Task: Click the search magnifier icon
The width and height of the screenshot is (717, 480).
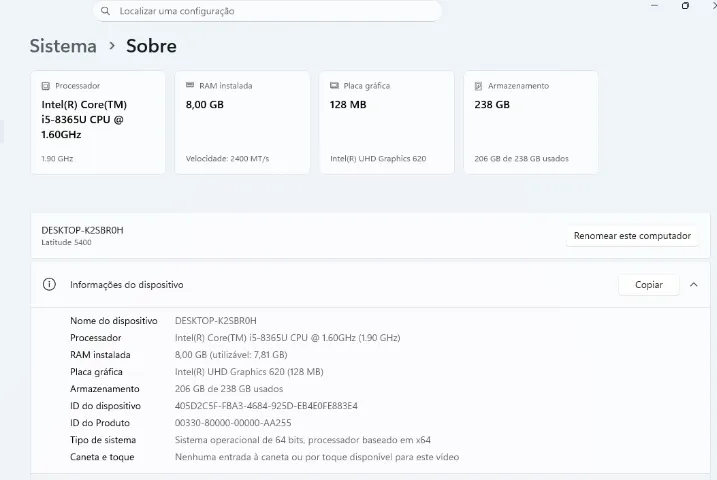Action: (x=105, y=11)
